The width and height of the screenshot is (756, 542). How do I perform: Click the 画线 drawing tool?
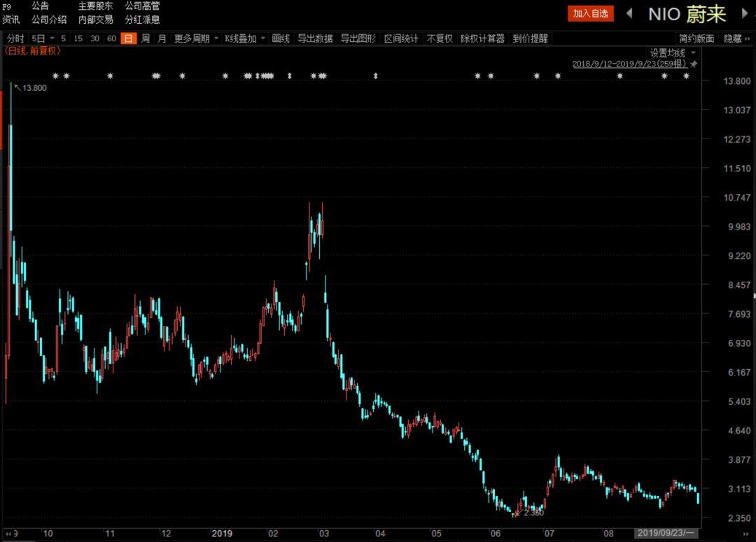point(281,38)
